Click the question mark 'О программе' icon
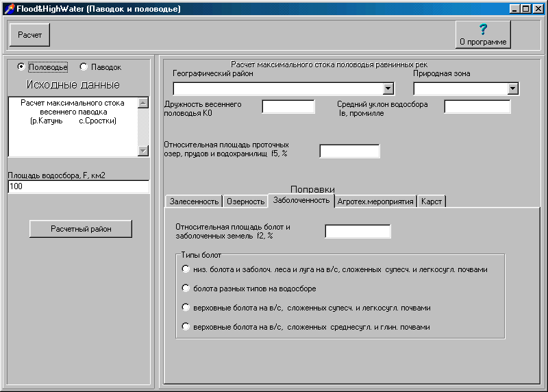Screen dimensions: 548x392 [x=483, y=29]
